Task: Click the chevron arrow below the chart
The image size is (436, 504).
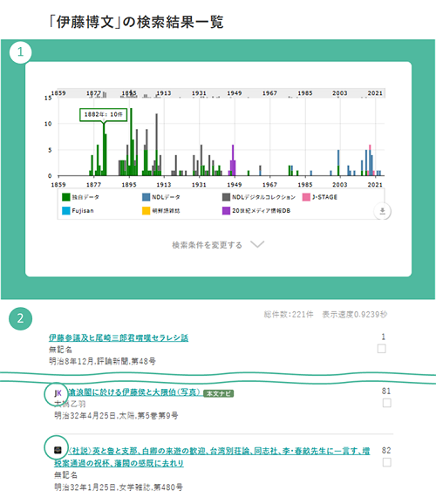Action: click(257, 244)
